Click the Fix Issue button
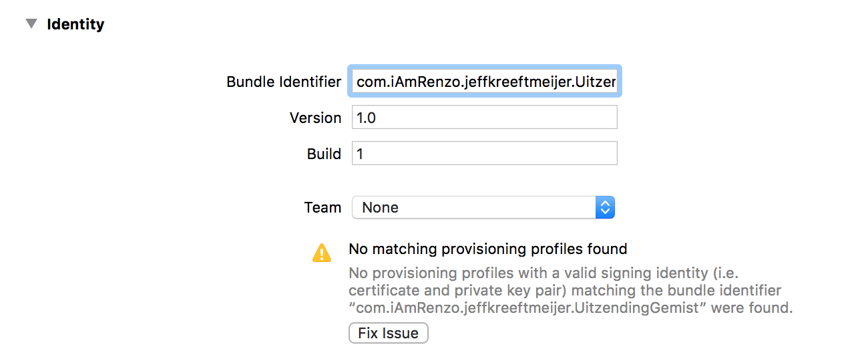 coord(389,333)
